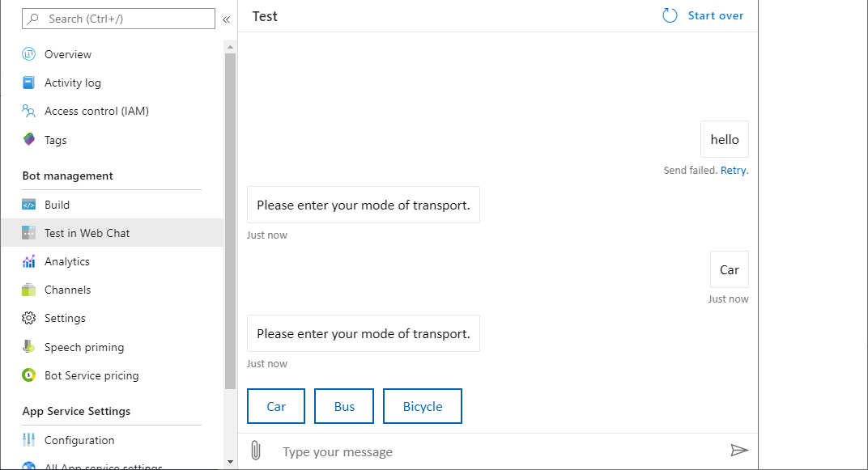868x470 pixels.
Task: Click the sidebar scrollbar down arrow
Action: [x=230, y=462]
